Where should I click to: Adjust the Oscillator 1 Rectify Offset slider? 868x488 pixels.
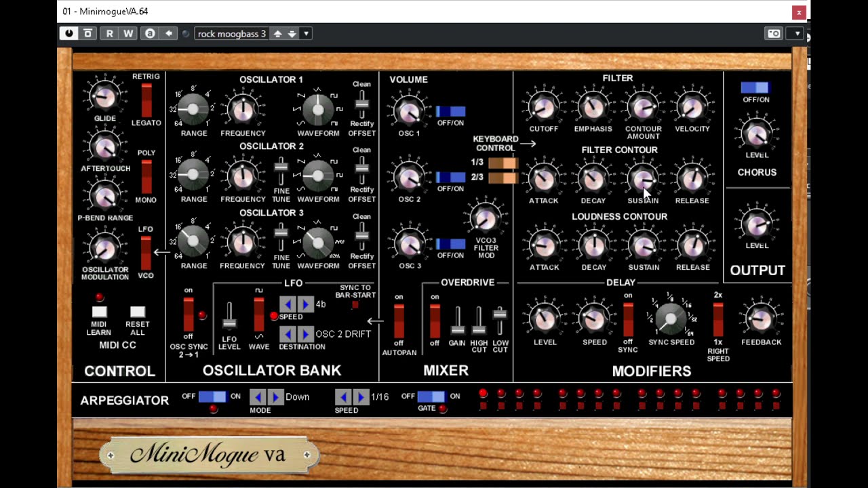(x=362, y=105)
